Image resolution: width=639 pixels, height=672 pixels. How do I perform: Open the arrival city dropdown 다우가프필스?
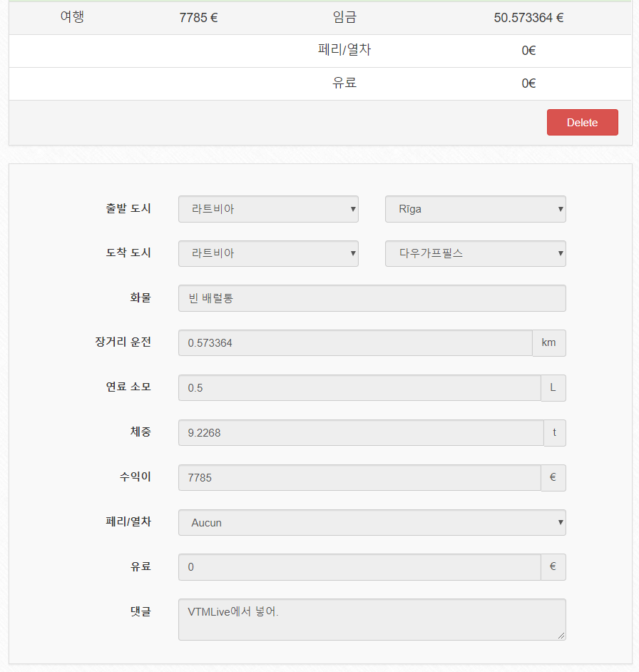tap(475, 253)
